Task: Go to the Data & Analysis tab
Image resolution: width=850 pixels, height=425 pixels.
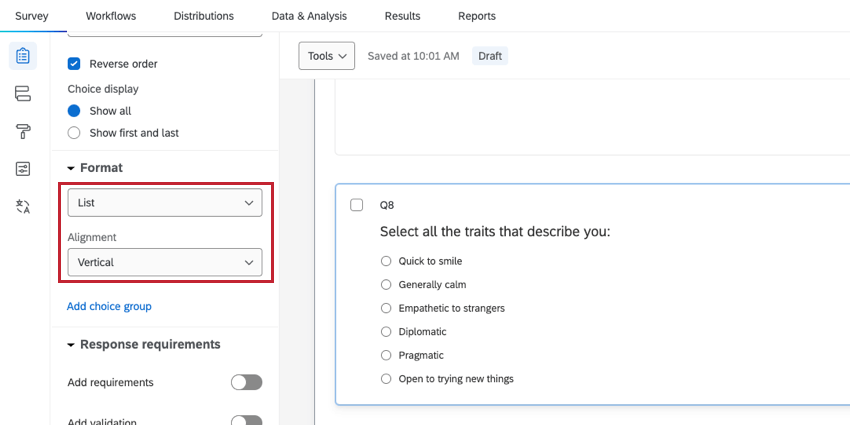Action: coord(309,16)
